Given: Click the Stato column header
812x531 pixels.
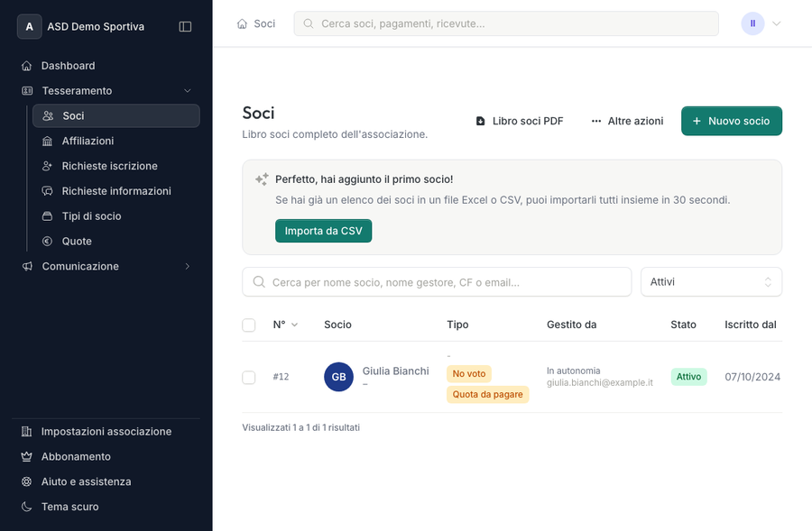Looking at the screenshot, I should 683,325.
